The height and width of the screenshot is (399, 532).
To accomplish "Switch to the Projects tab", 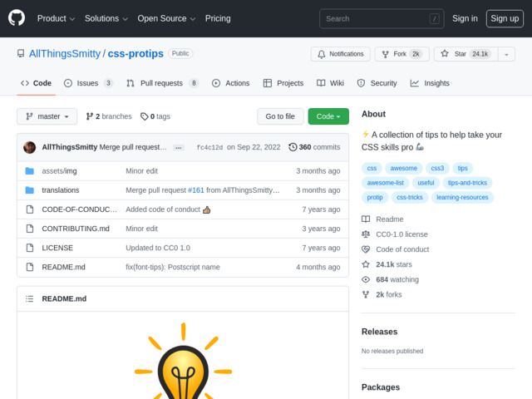I will click(283, 83).
